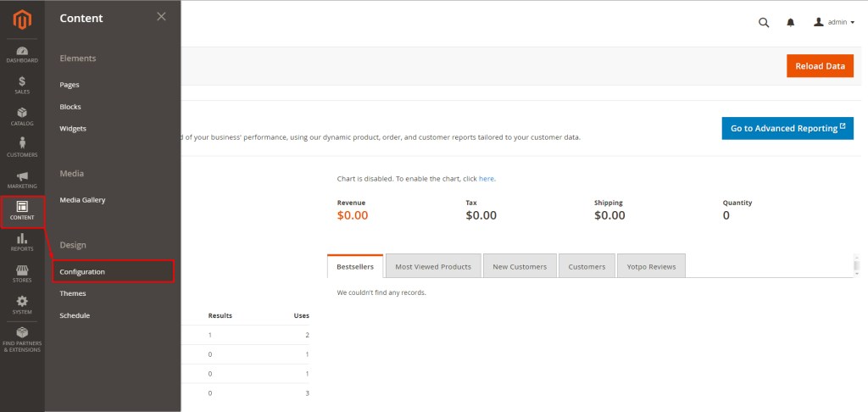Image resolution: width=868 pixels, height=412 pixels.
Task: Open Widgets under Elements
Action: pyautogui.click(x=73, y=129)
